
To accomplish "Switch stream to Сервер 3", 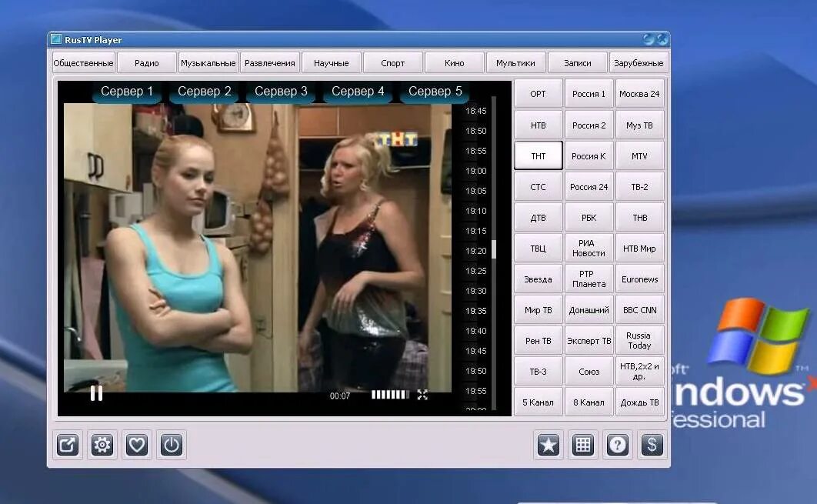I will pyautogui.click(x=281, y=92).
